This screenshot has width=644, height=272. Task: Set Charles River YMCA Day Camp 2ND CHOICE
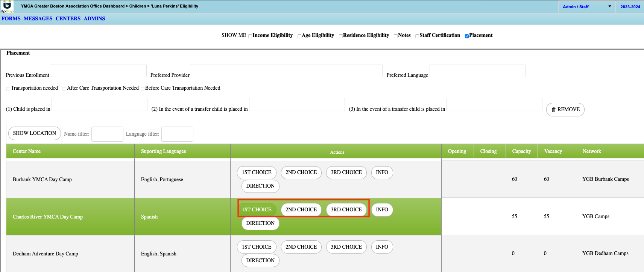coord(301,210)
